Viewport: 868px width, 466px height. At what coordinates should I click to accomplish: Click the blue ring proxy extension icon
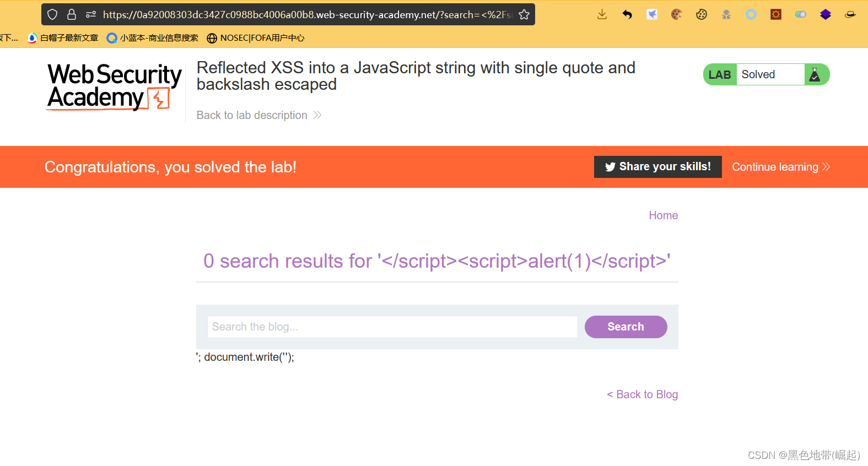[x=751, y=14]
